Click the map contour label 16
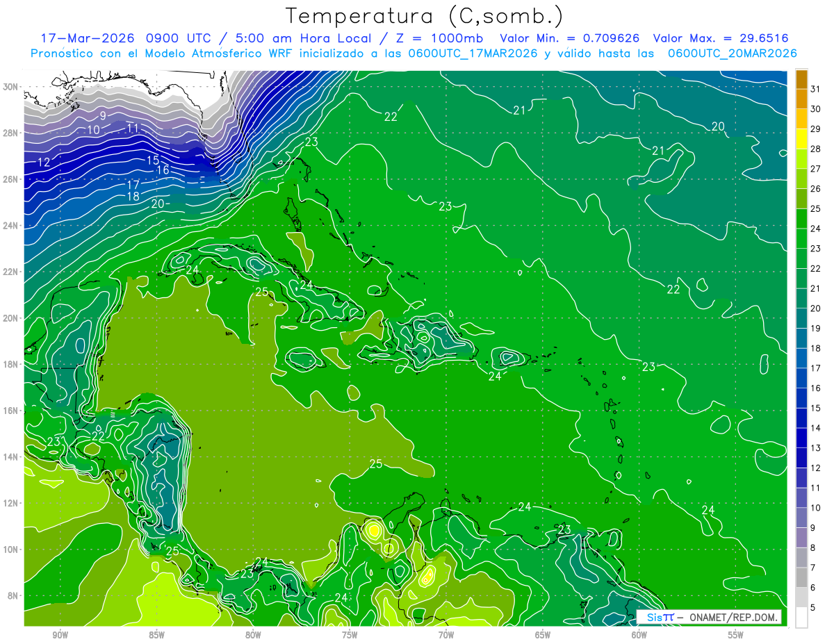The image size is (834, 644). 163,170
